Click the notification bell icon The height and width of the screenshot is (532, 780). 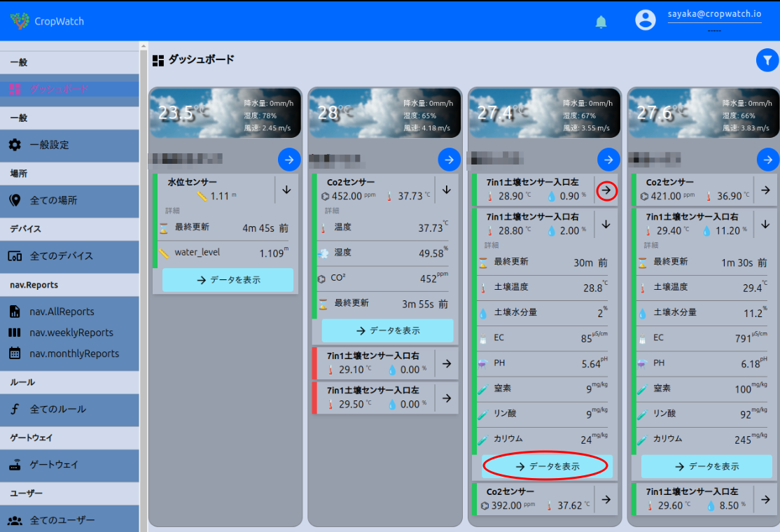click(601, 22)
